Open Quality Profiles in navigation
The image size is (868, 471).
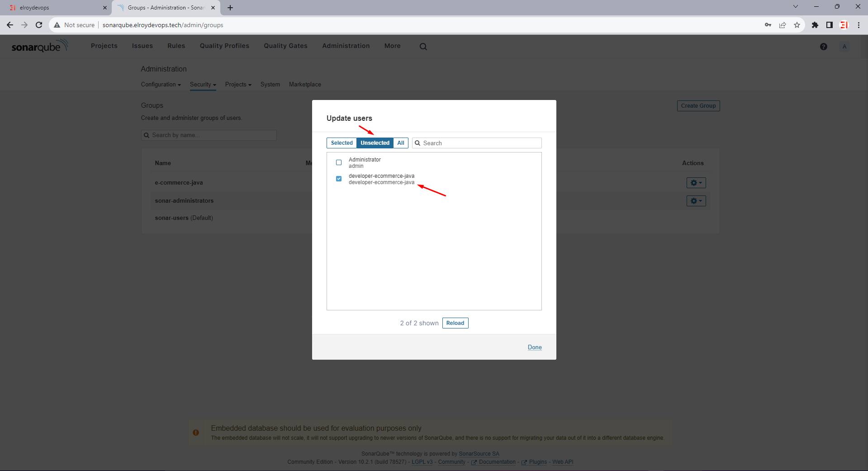[224, 46]
